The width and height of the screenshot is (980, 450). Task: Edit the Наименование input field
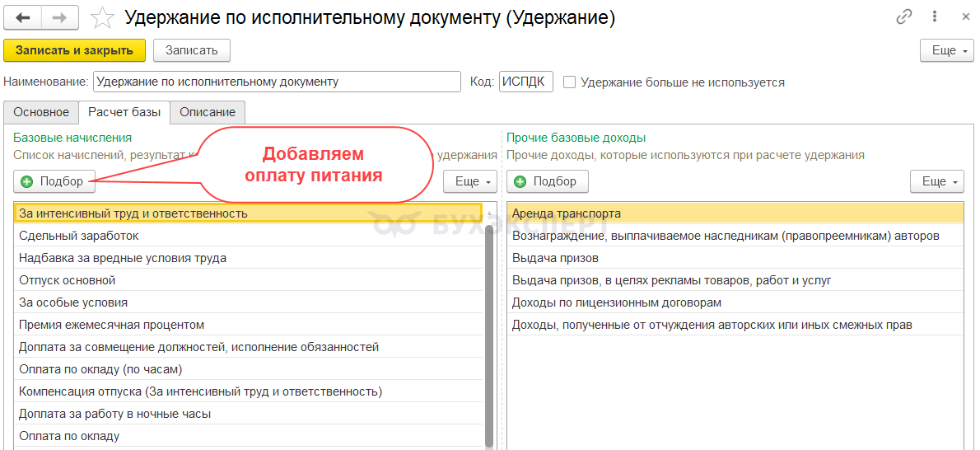277,82
